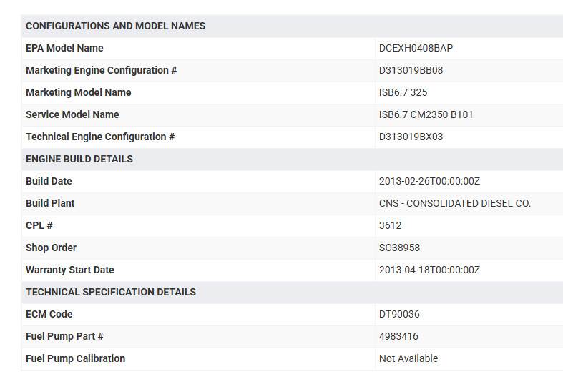The image size is (563, 392).
Task: Select the CPL # value 3612
Action: tap(390, 226)
